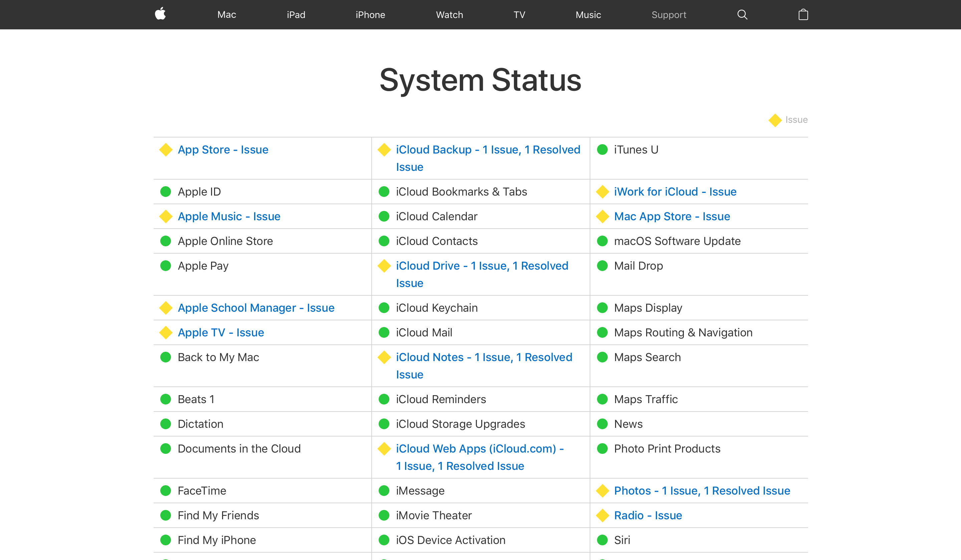961x560 pixels.
Task: Open Photos issue details link
Action: point(702,491)
